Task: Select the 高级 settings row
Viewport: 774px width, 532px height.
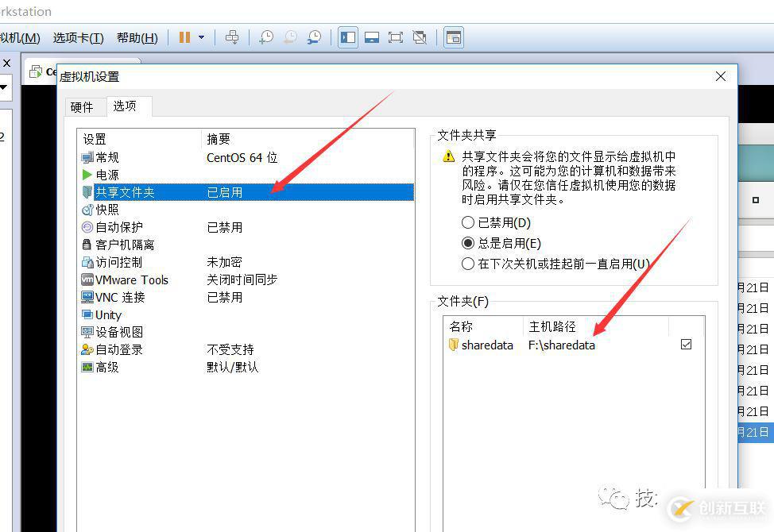Action: [x=246, y=368]
